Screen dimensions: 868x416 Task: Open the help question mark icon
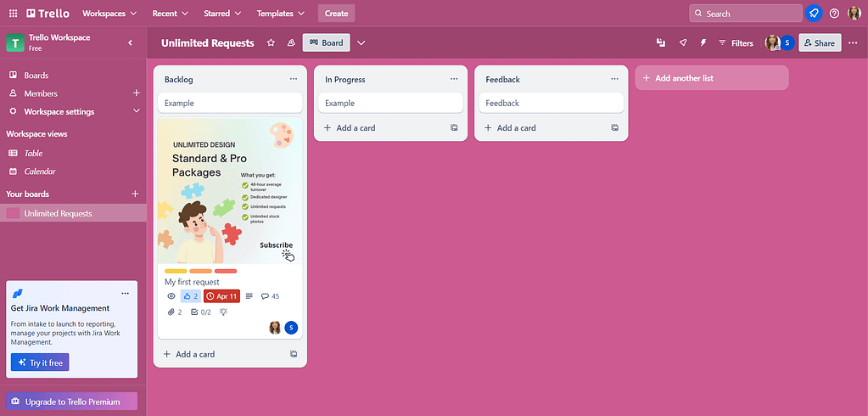[834, 14]
